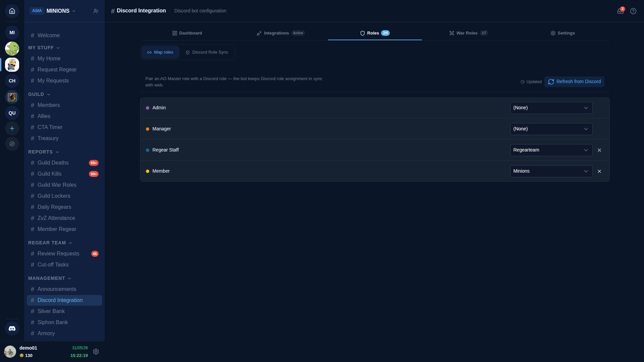Open My Requests page
This screenshot has width=644, height=362.
[x=64, y=81]
